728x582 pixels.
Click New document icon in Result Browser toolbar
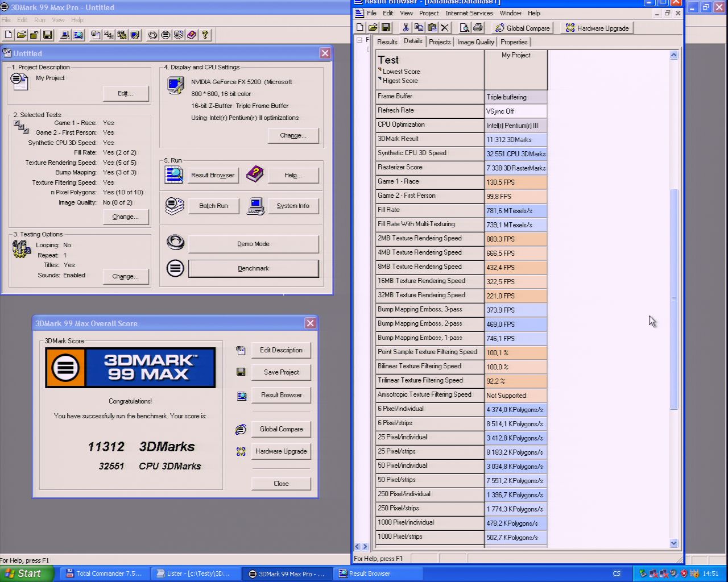pos(360,28)
